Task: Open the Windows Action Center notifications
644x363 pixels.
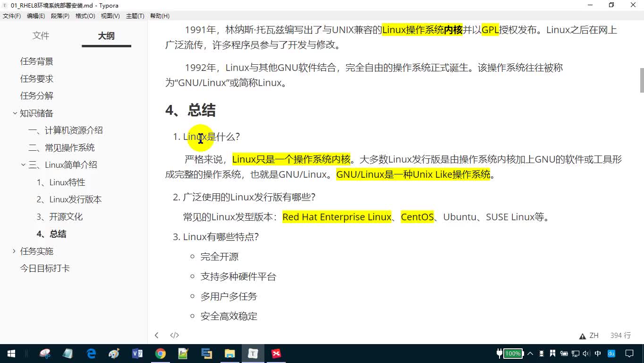Action: coord(629,354)
